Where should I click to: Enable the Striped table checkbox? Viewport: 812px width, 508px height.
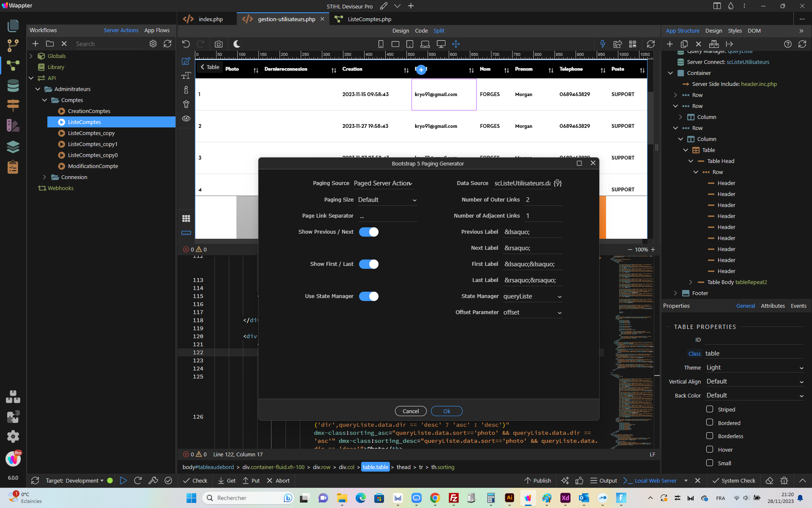[710, 409]
